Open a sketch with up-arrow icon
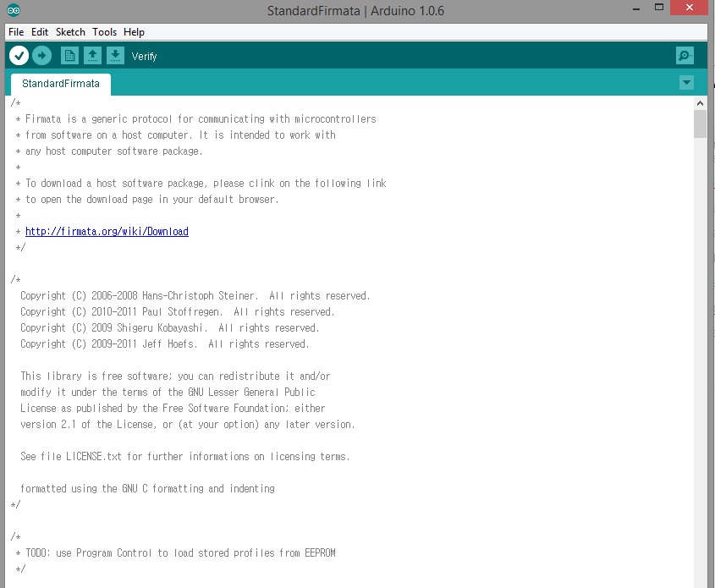The width and height of the screenshot is (715, 588). coord(92,56)
